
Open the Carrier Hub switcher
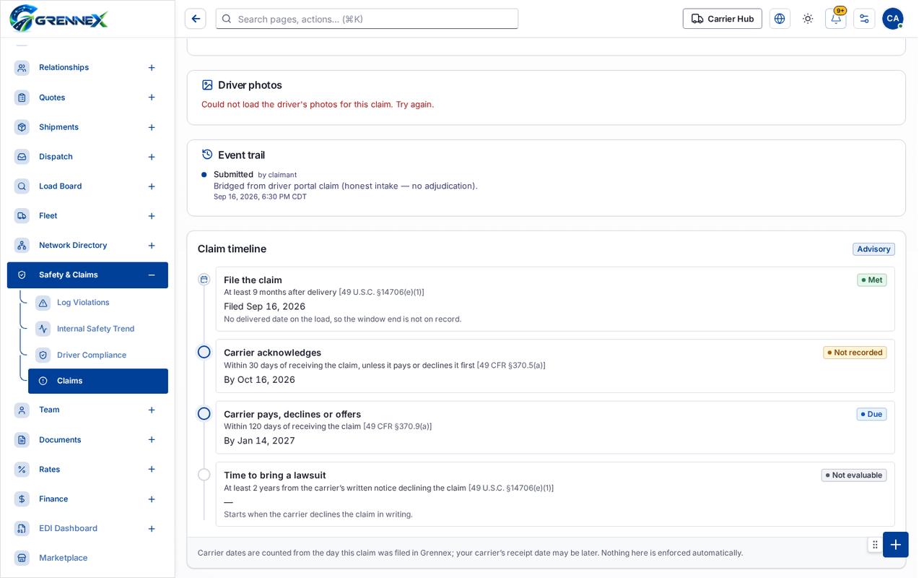tap(723, 19)
